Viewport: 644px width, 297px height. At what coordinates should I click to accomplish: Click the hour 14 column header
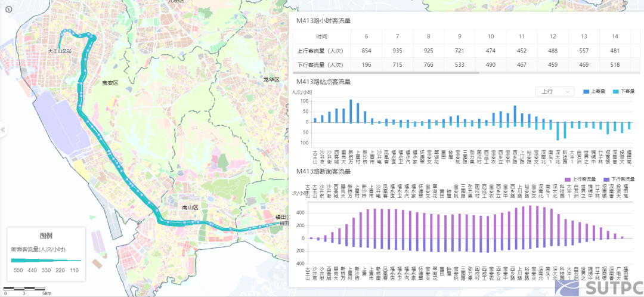615,36
